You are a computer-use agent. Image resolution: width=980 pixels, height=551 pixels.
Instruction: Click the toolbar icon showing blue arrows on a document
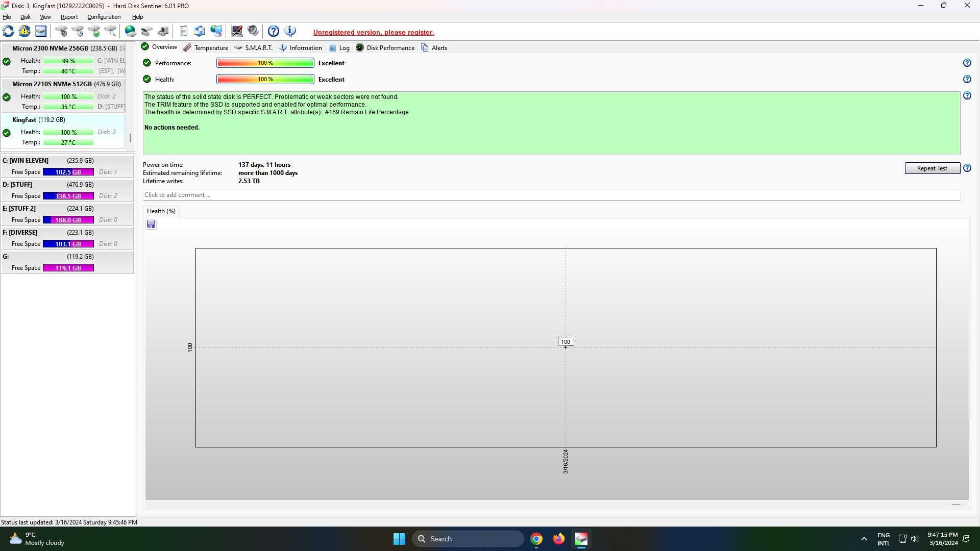coord(200,31)
